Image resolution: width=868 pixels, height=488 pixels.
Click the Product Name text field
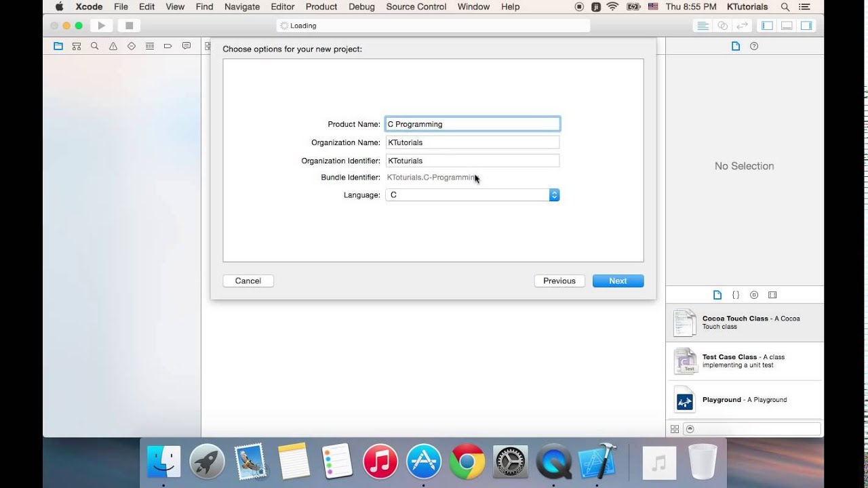point(473,124)
